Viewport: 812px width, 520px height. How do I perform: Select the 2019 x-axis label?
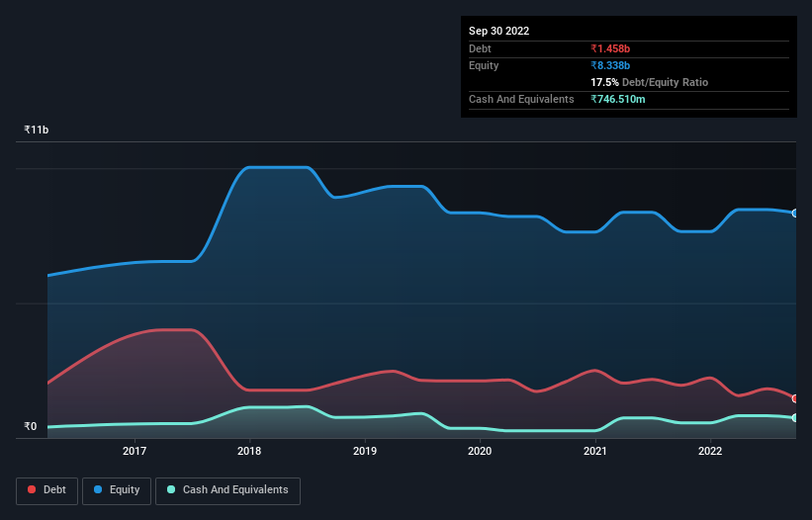click(x=365, y=451)
